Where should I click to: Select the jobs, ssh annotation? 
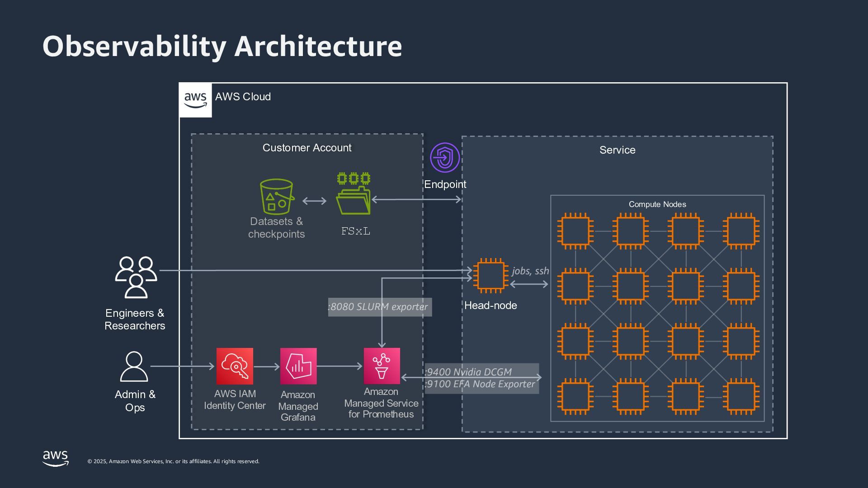[530, 271]
